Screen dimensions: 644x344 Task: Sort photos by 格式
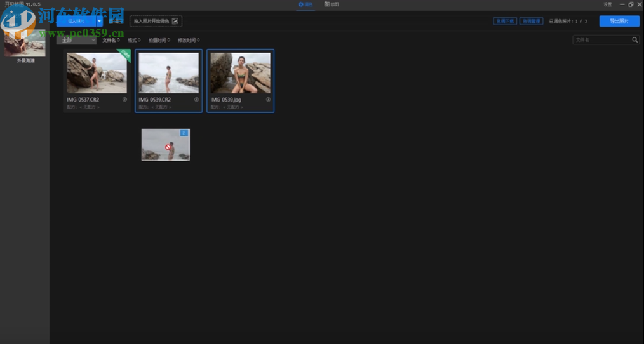134,40
